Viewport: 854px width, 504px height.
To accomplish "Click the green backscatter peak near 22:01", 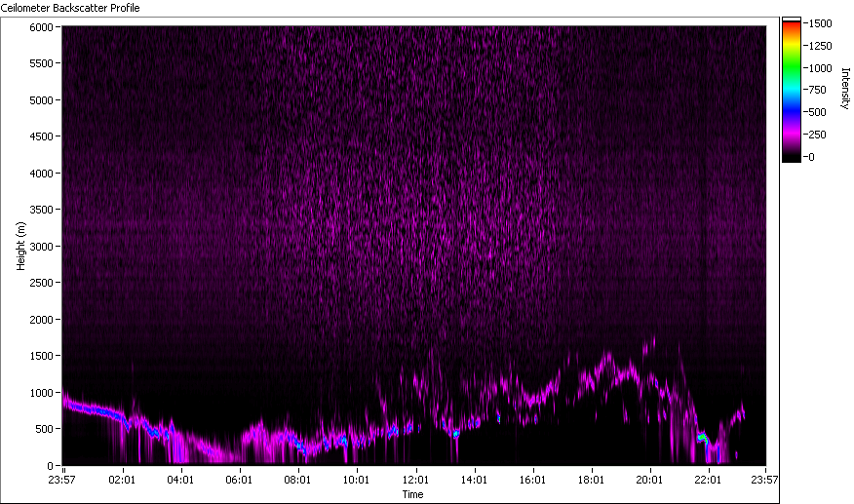I will pos(702,437).
